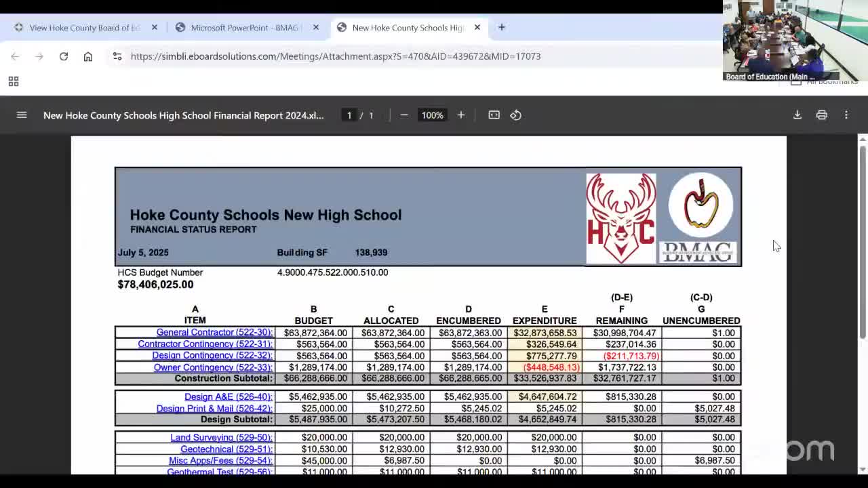View site information for simbli.eboardsolutions.com

click(117, 56)
